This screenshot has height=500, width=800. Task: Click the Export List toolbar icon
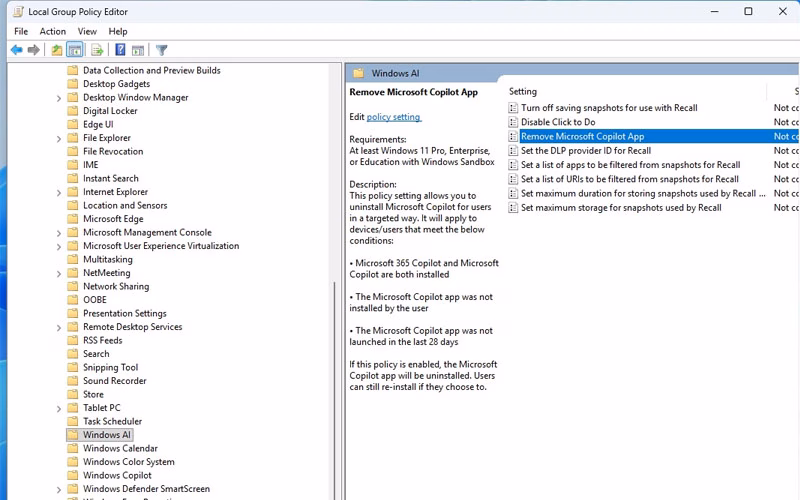point(97,50)
